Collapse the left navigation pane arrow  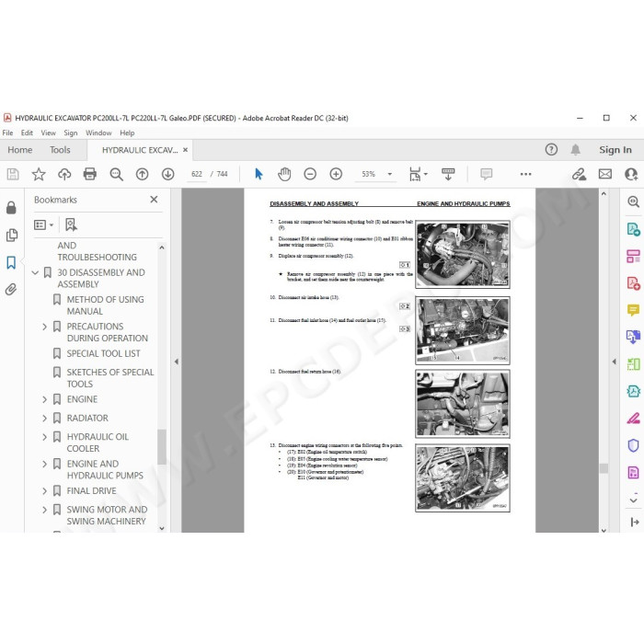(x=177, y=362)
